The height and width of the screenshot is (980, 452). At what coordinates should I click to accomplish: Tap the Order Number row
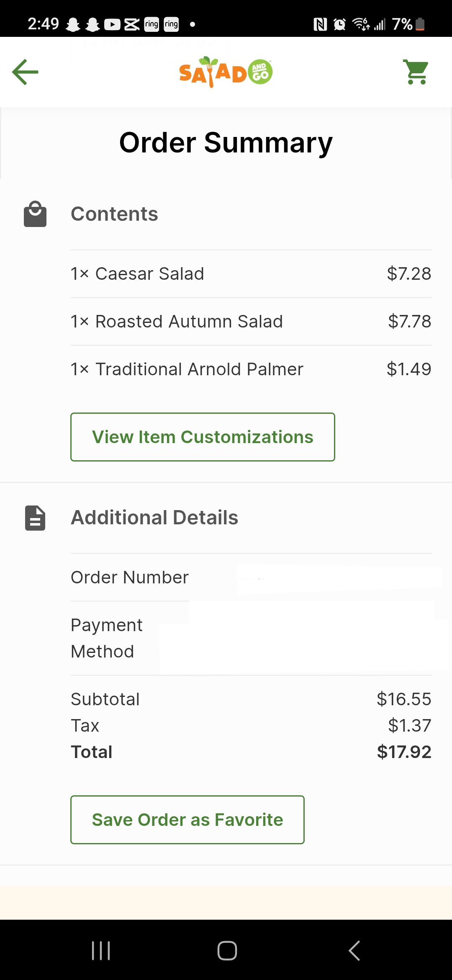(x=251, y=578)
